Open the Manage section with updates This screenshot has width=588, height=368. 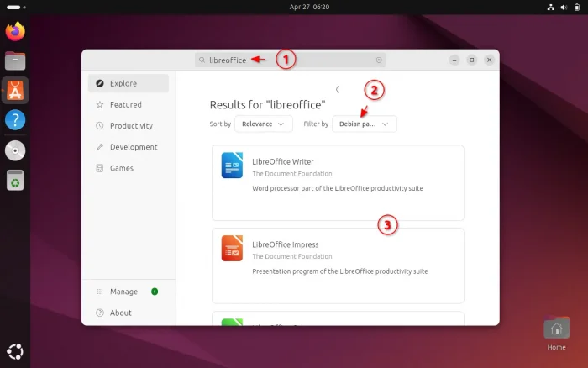tap(123, 292)
